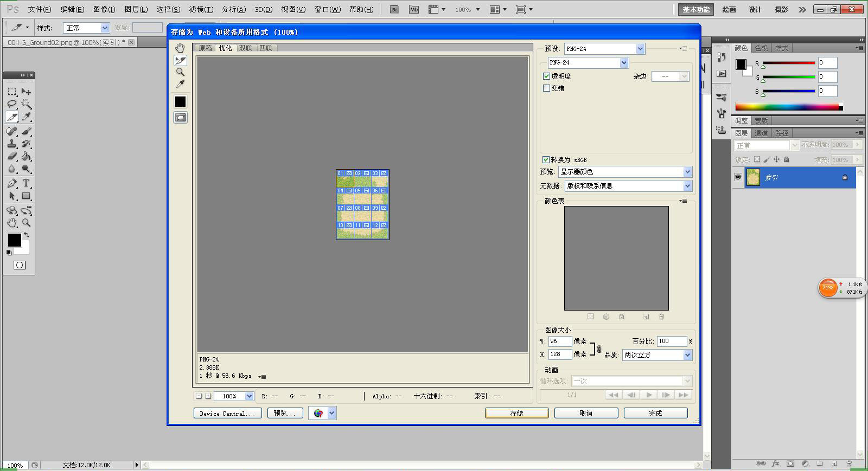868x471 pixels.
Task: Click the Device Central button
Action: 227,413
